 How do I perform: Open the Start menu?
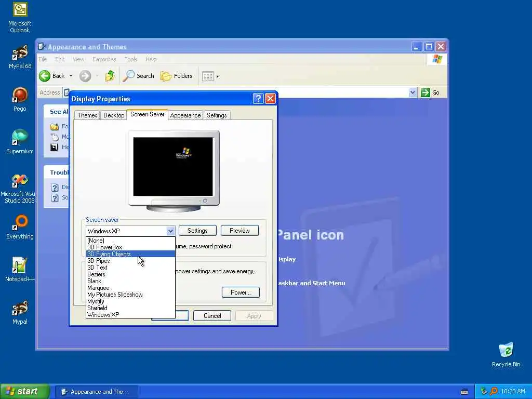pos(25,391)
